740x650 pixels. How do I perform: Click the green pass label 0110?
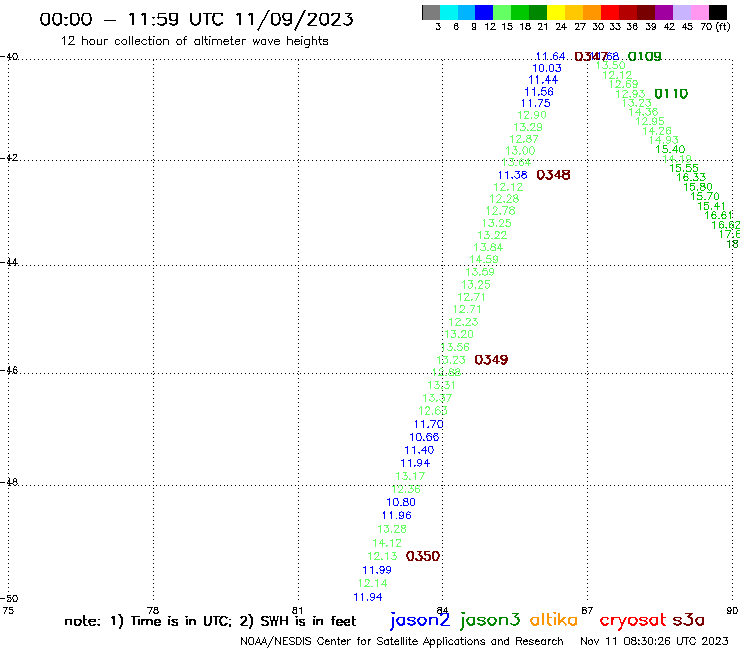pos(671,94)
